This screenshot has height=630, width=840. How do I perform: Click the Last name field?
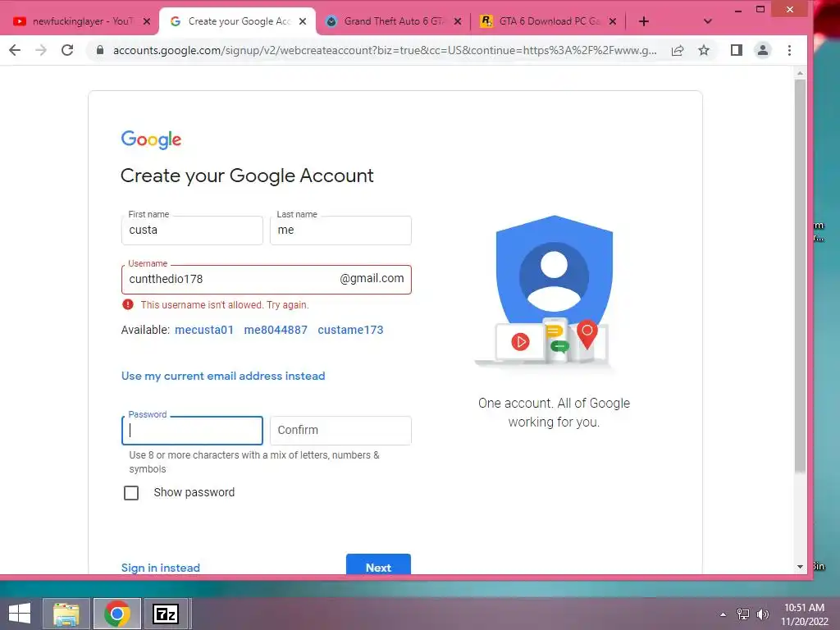(340, 231)
